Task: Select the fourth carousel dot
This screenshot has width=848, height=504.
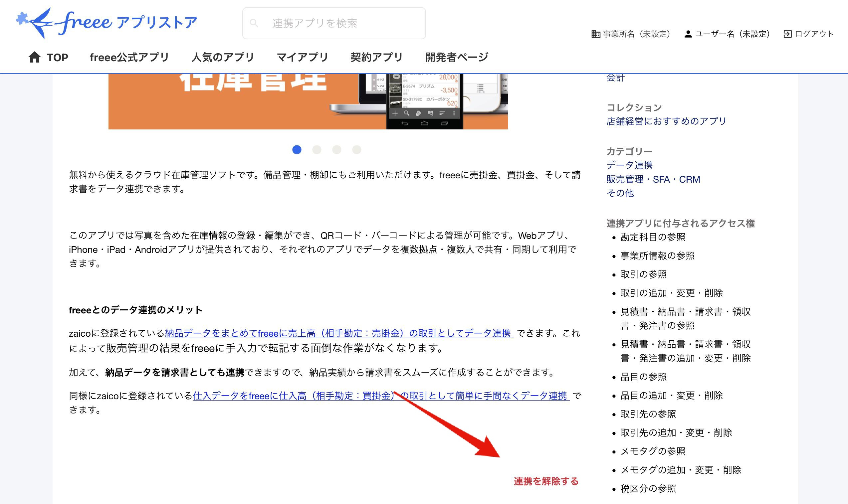Action: [357, 150]
